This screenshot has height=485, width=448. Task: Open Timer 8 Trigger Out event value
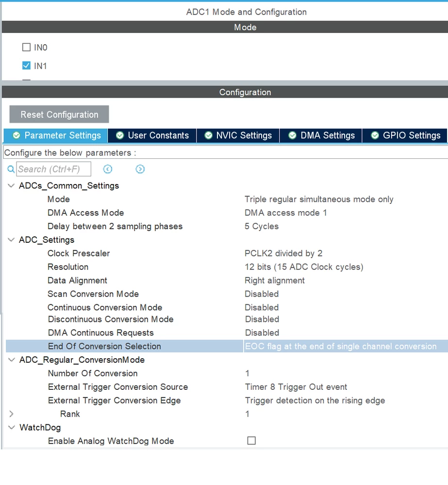296,387
